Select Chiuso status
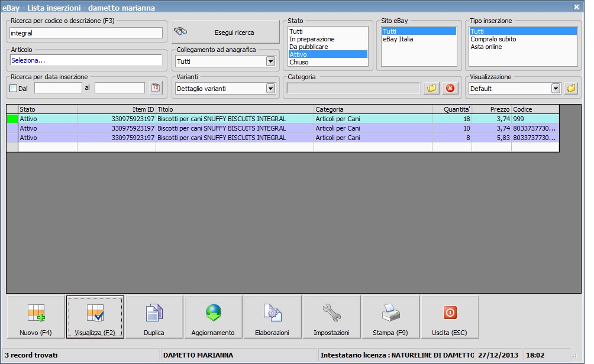 coord(328,62)
